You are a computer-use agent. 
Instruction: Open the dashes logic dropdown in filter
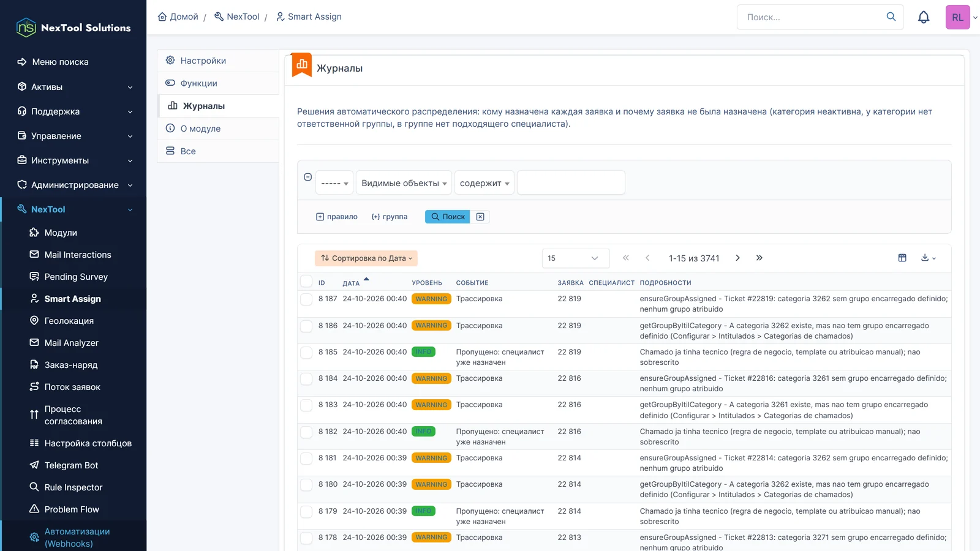point(334,182)
